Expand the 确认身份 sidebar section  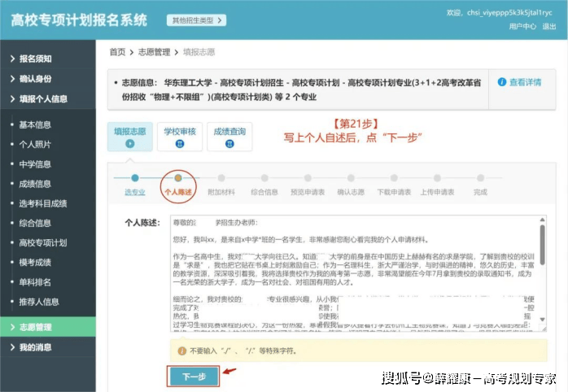click(48, 79)
